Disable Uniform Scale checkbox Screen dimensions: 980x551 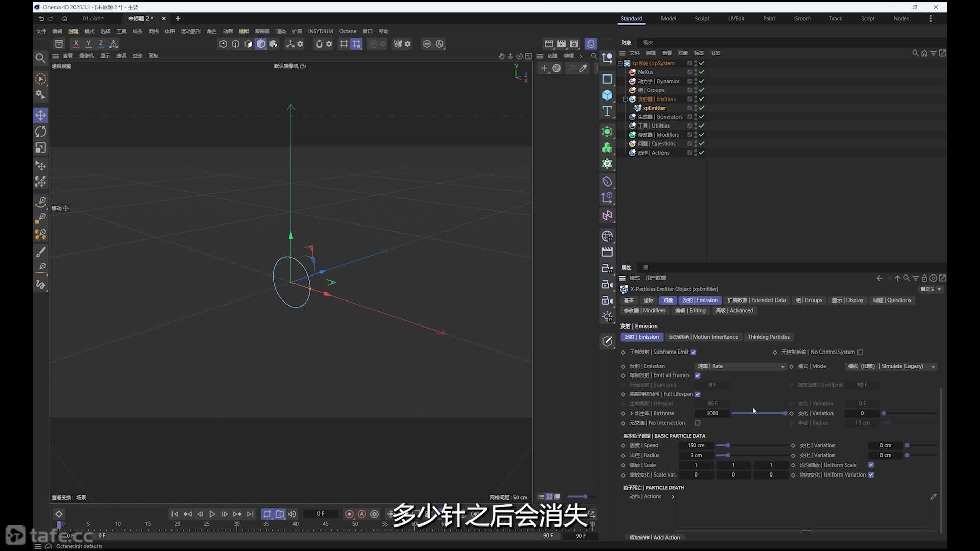tap(871, 465)
